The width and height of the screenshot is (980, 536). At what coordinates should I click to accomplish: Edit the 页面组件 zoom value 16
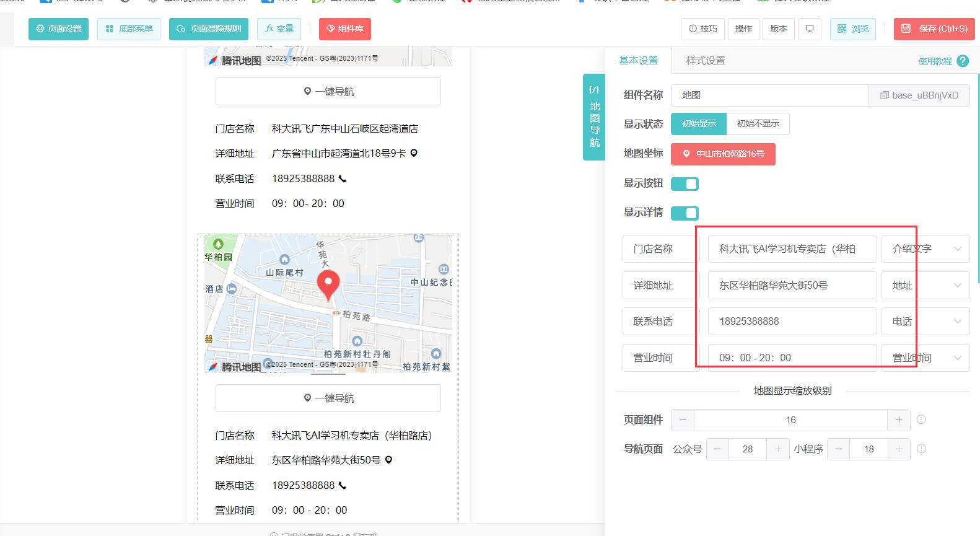pyautogui.click(x=791, y=420)
